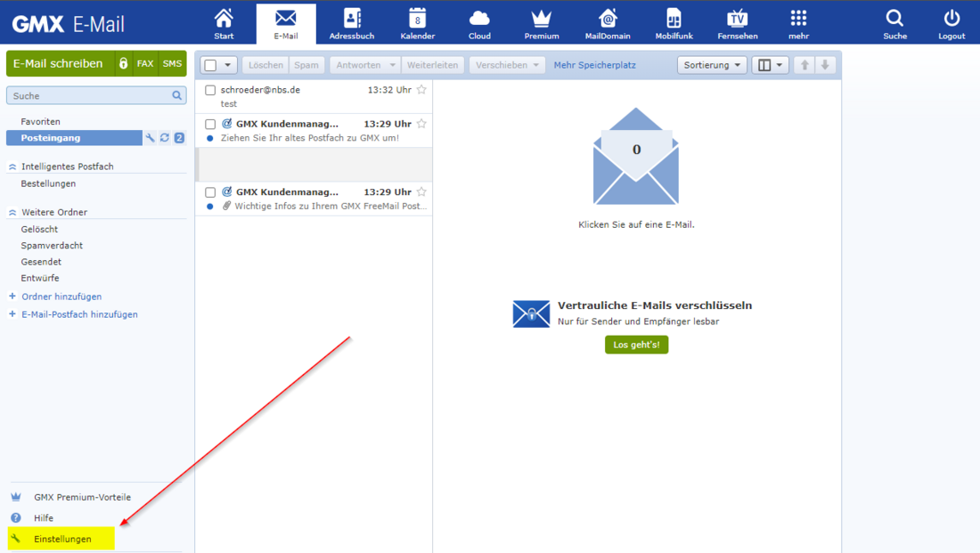Collapse the Intelligentes Postfach section
The image size is (980, 553).
click(12, 167)
